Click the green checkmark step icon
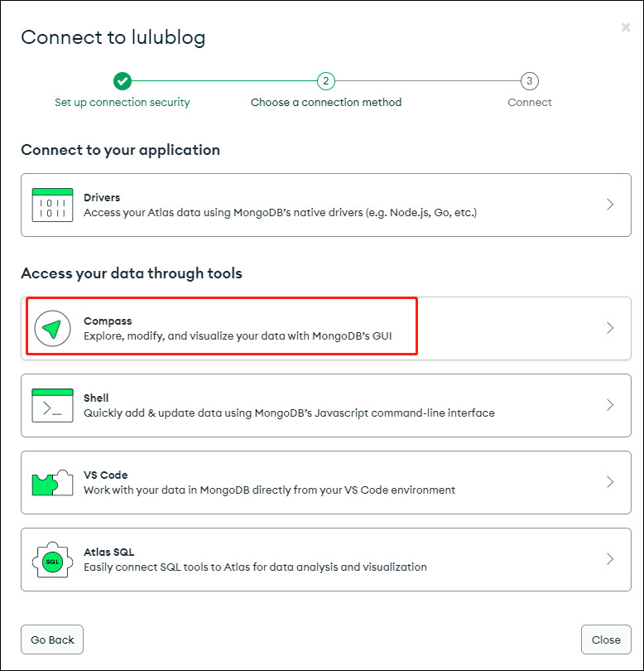 (x=123, y=81)
